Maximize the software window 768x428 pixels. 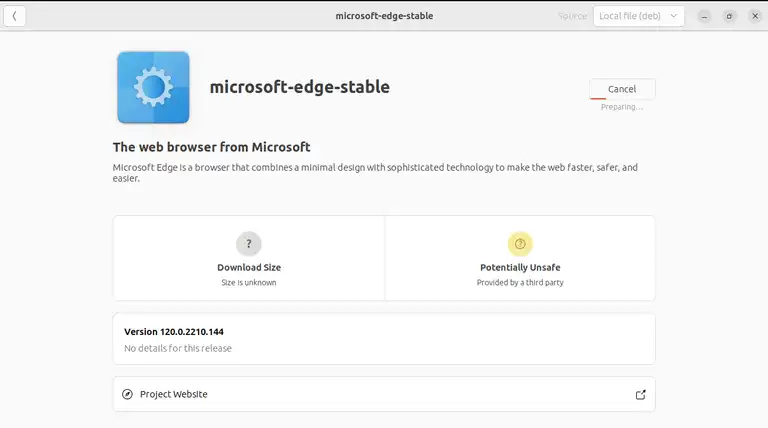(x=729, y=16)
